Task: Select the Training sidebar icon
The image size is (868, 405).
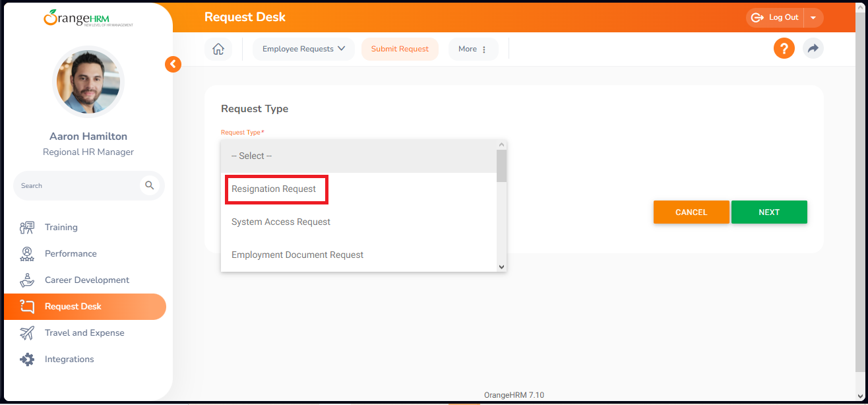Action: tap(26, 227)
